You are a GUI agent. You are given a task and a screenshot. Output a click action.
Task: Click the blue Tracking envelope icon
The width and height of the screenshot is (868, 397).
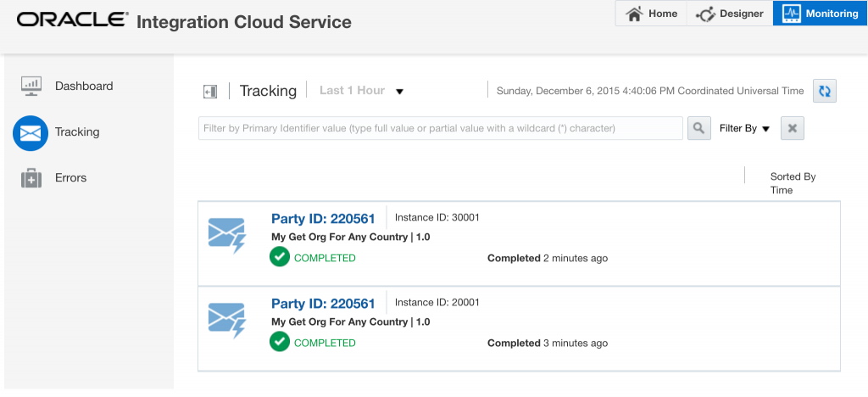click(x=31, y=133)
